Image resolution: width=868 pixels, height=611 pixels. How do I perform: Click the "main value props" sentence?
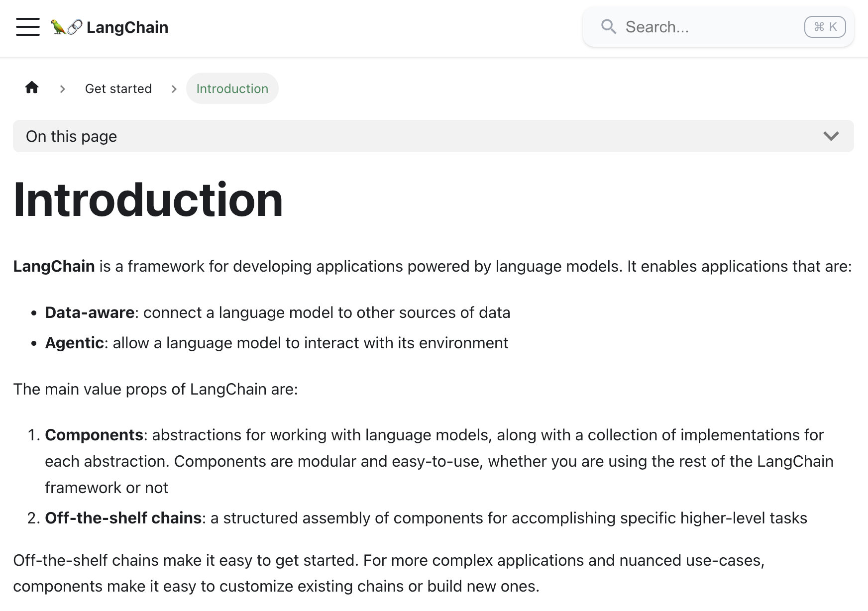click(155, 389)
